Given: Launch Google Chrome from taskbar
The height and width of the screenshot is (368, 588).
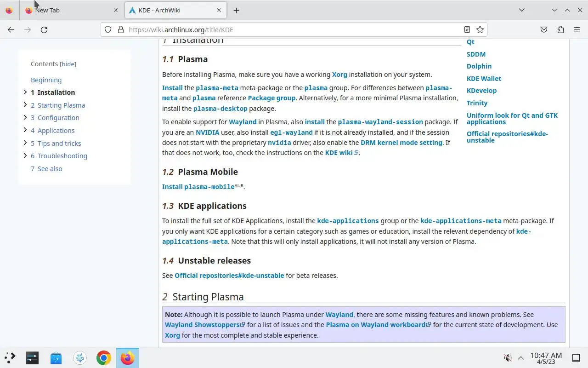Looking at the screenshot, I should click(104, 357).
